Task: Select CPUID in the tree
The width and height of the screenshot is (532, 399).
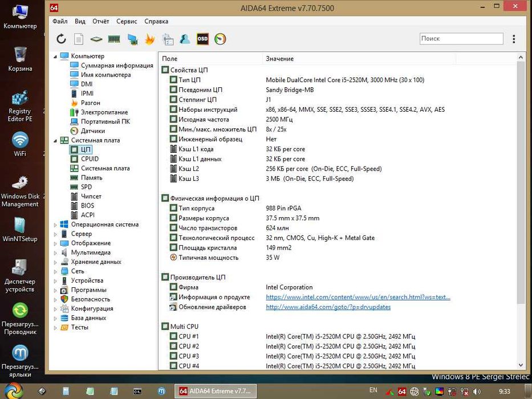Action: click(x=90, y=159)
